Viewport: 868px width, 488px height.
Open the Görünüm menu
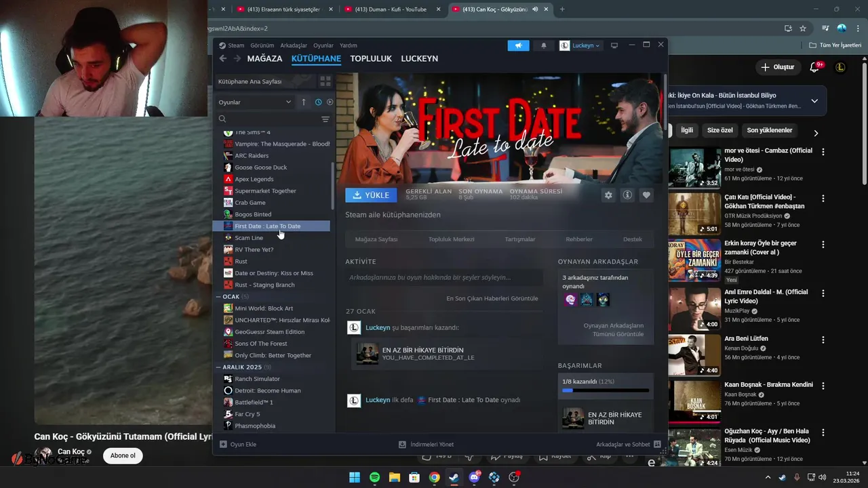coord(262,45)
